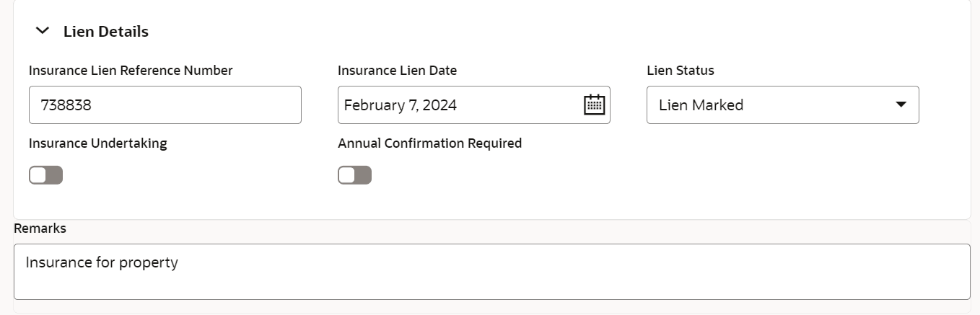This screenshot has height=315, width=980.
Task: Click the Remarks label
Action: click(40, 228)
